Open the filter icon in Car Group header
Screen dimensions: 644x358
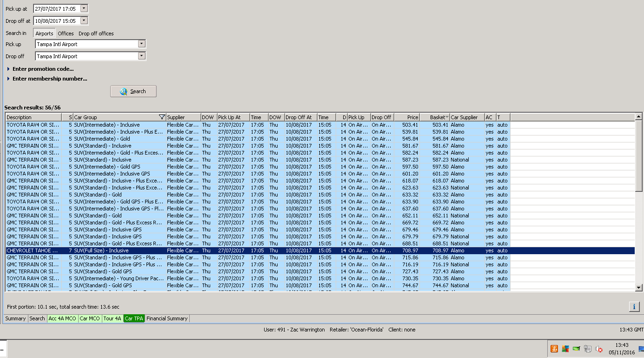pyautogui.click(x=162, y=117)
